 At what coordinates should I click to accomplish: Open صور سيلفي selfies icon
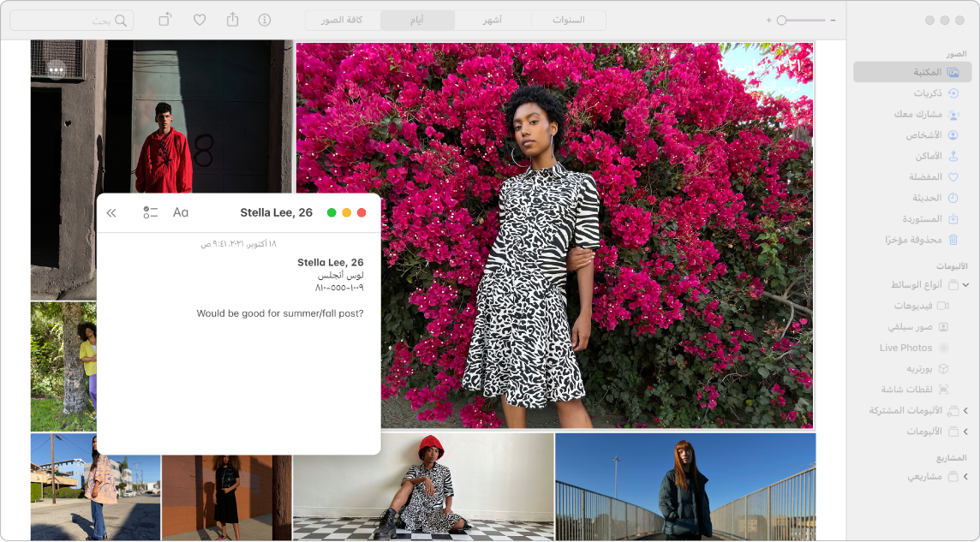[x=943, y=326]
